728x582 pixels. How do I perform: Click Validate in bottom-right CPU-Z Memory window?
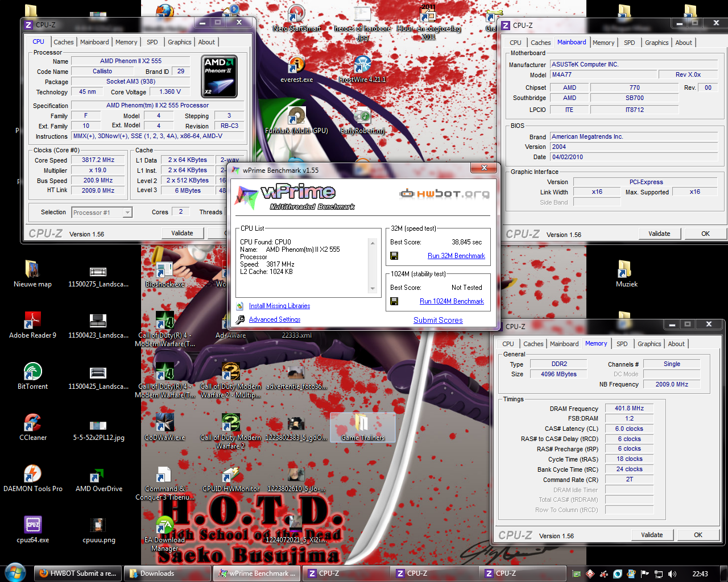652,535
